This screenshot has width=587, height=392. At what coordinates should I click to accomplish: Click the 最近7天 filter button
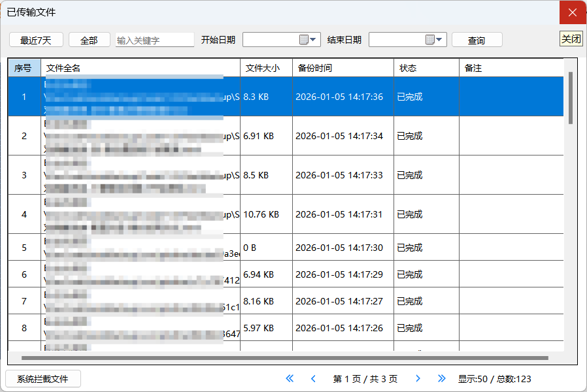click(x=36, y=40)
